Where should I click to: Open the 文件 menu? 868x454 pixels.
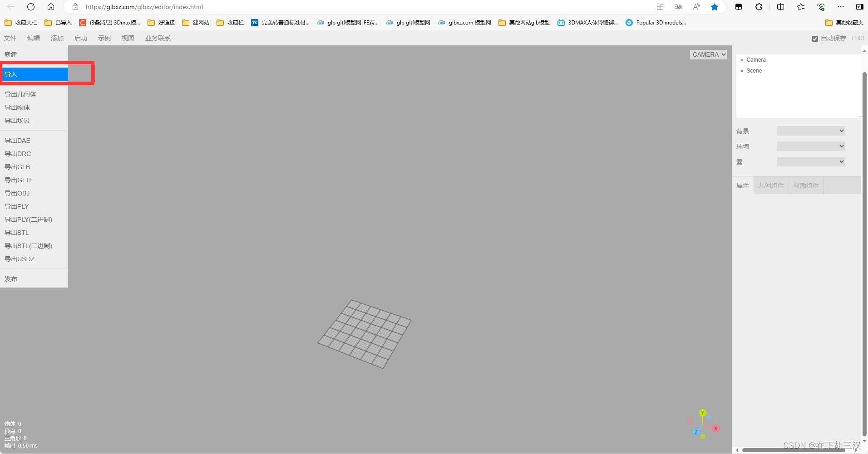(x=10, y=38)
